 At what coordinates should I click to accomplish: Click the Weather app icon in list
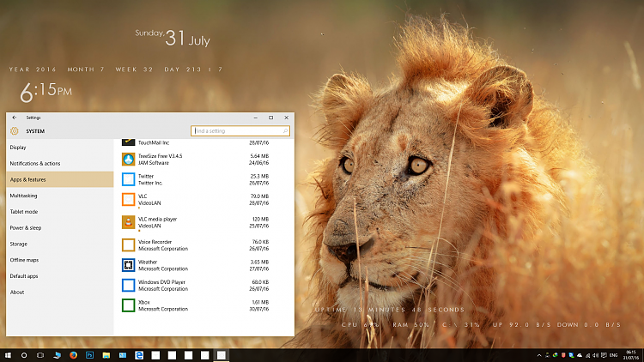point(129,265)
